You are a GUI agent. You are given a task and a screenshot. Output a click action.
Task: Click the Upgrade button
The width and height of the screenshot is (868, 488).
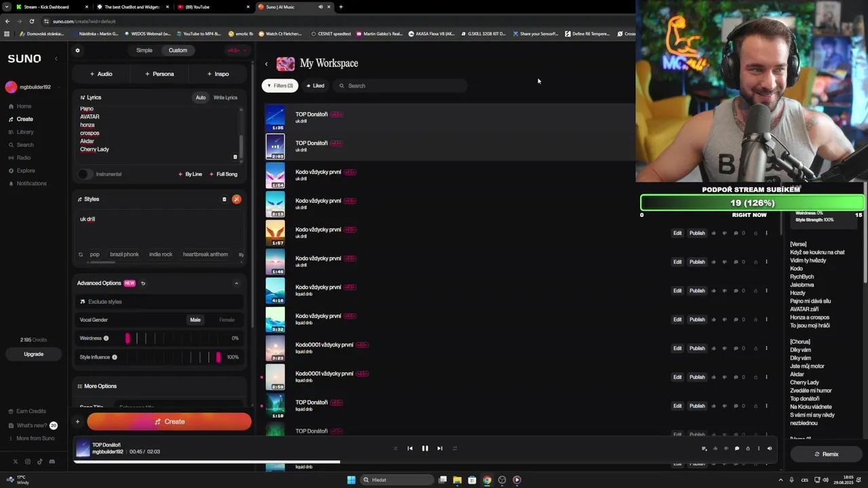click(x=33, y=354)
